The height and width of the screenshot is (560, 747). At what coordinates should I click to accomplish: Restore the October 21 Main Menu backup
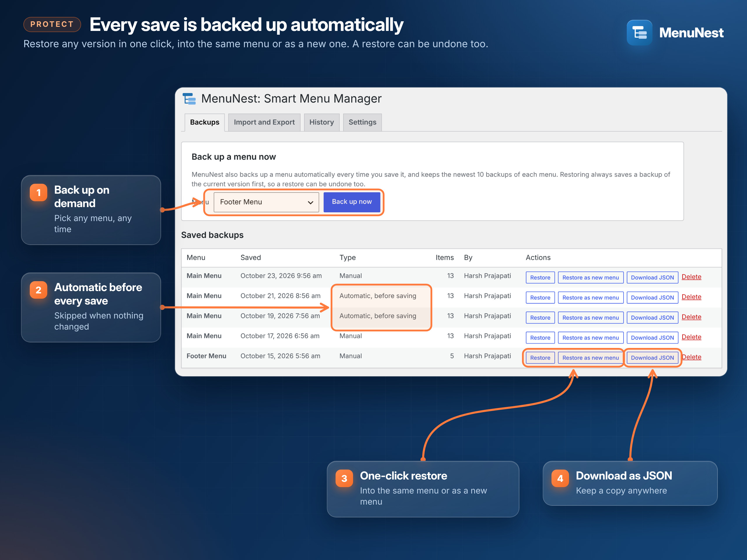click(x=540, y=297)
